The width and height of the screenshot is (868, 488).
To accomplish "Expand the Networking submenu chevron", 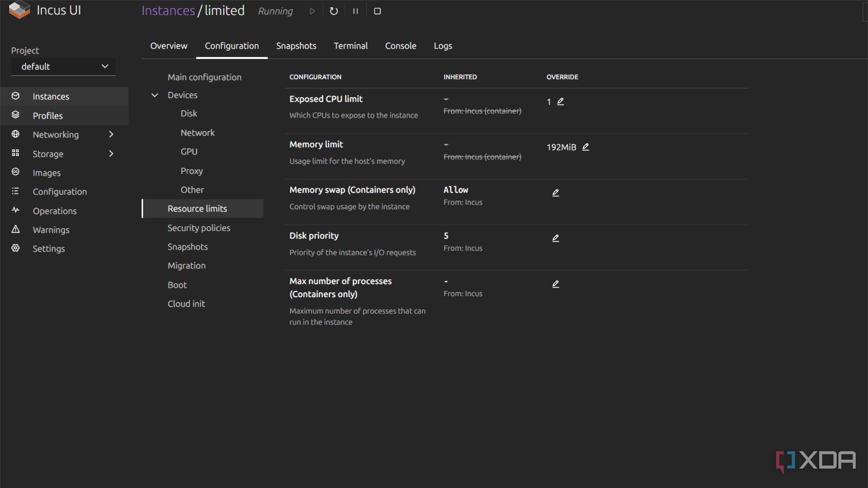I will (x=111, y=135).
